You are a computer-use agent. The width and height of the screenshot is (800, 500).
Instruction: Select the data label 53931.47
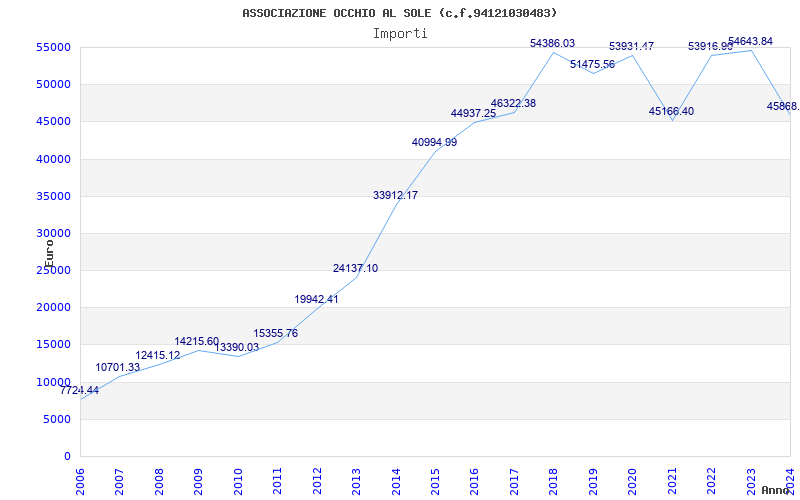(x=631, y=47)
